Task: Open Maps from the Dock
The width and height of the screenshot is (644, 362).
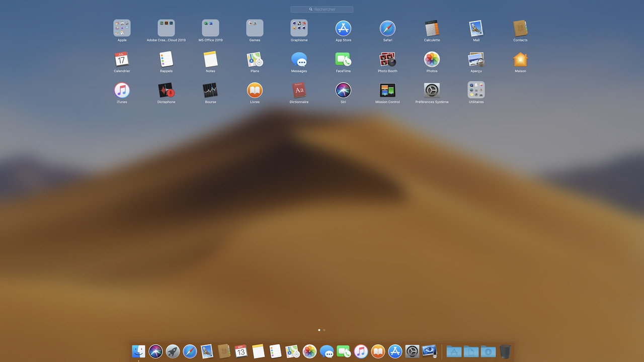Action: click(292, 351)
